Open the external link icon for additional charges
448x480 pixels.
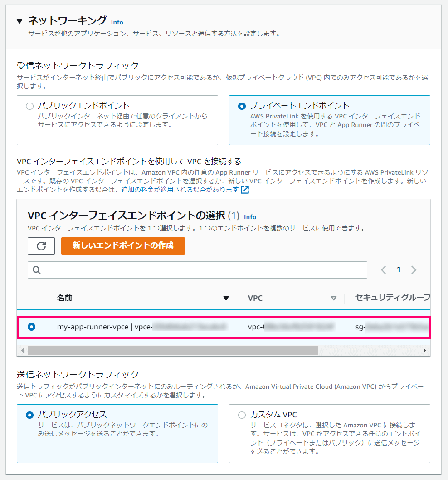tap(245, 190)
